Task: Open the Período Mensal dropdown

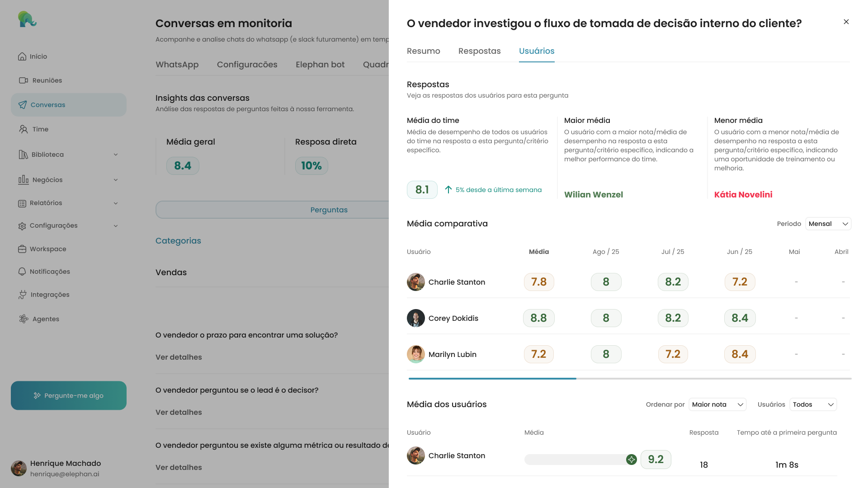Action: tap(828, 224)
